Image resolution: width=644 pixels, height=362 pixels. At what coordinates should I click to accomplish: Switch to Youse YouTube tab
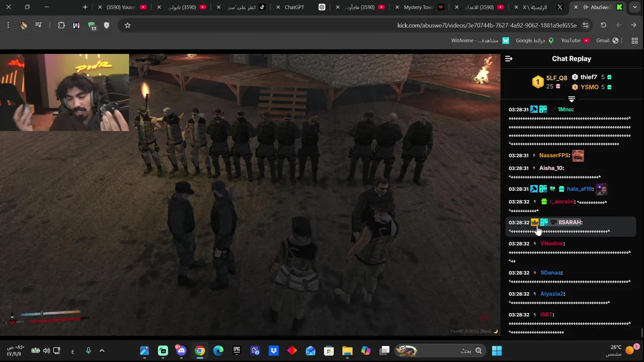pos(122,7)
